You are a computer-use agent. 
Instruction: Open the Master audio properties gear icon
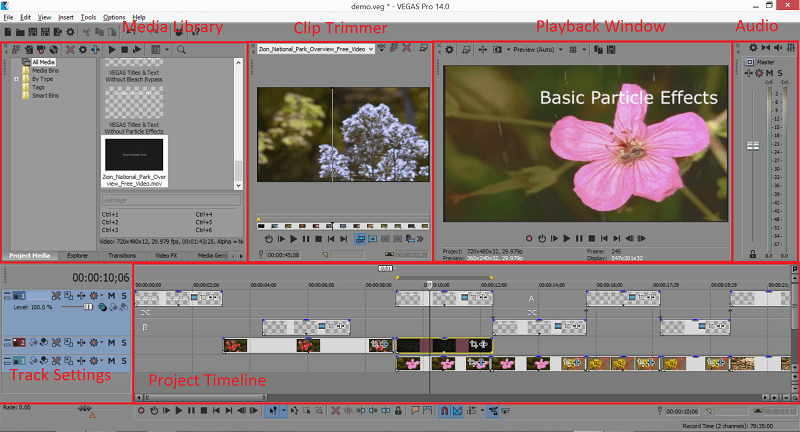753,47
